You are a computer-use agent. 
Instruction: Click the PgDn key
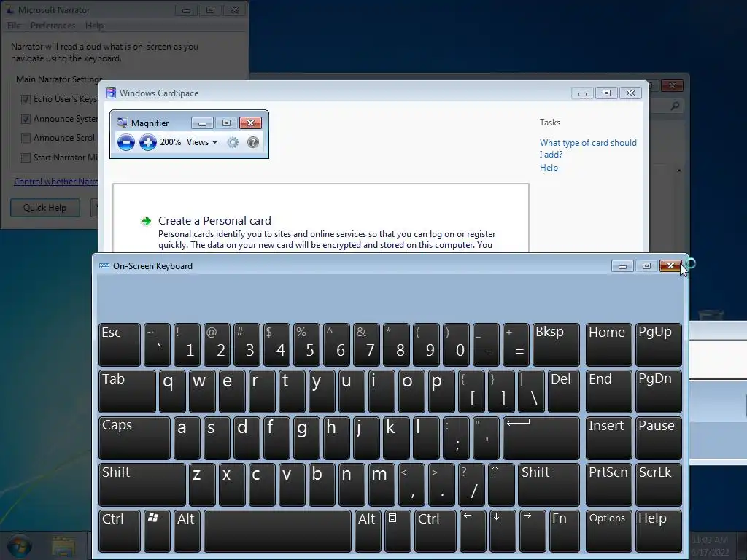tap(659, 391)
